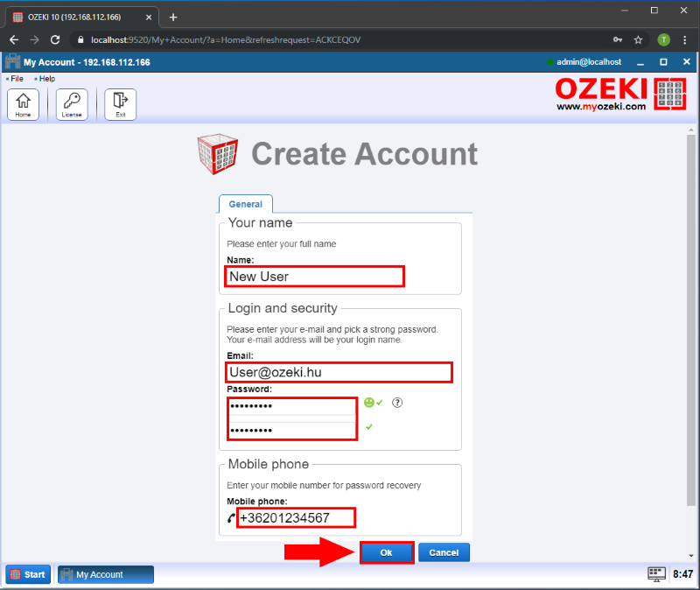Select the General tab
This screenshot has height=590, width=700.
pos(246,204)
